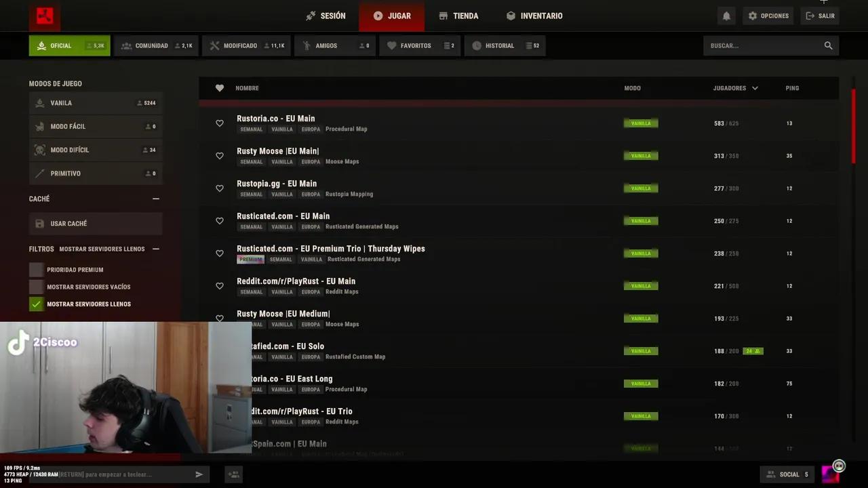
Task: Favorite the Rusticated.com - EU Main heart
Action: 220,221
